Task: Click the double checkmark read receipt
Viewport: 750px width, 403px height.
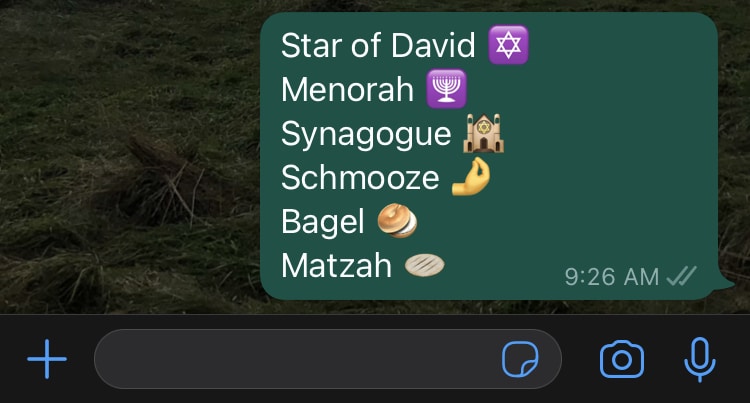Action: click(682, 276)
